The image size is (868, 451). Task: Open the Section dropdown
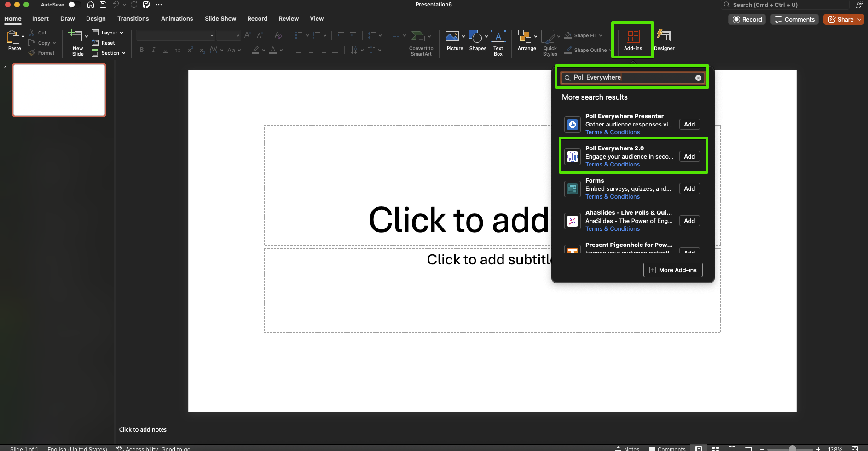coord(109,53)
